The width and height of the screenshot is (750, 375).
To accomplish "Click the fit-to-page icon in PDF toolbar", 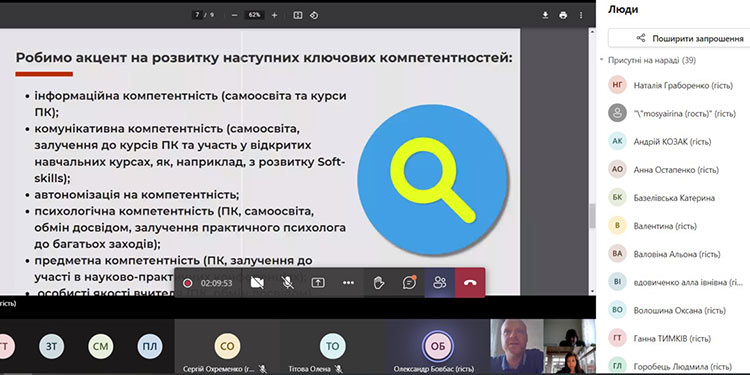I will pos(298,15).
